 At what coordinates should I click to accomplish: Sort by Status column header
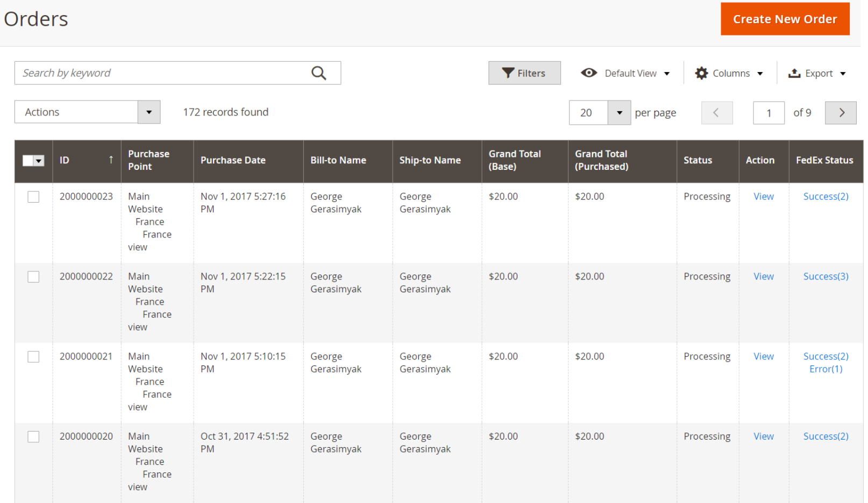(698, 160)
